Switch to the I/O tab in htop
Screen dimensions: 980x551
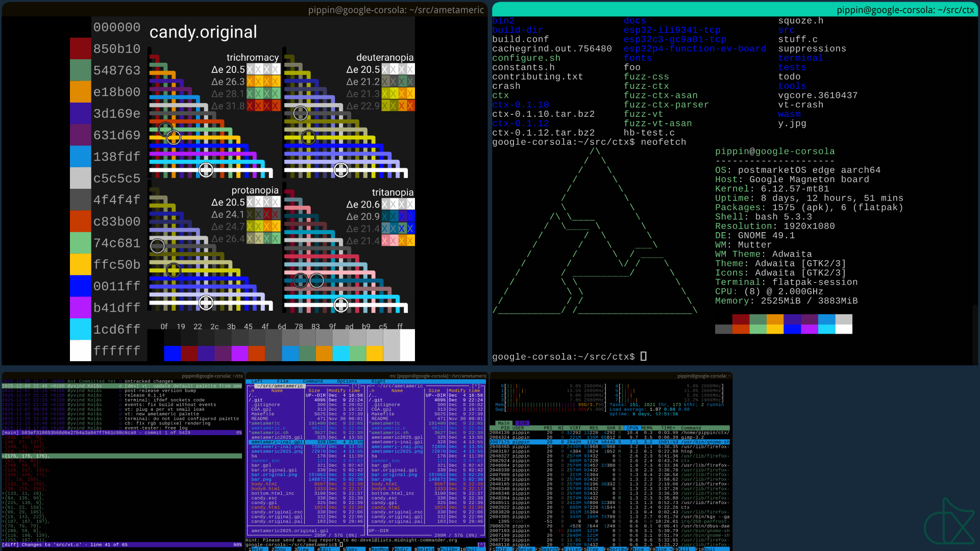tap(522, 423)
